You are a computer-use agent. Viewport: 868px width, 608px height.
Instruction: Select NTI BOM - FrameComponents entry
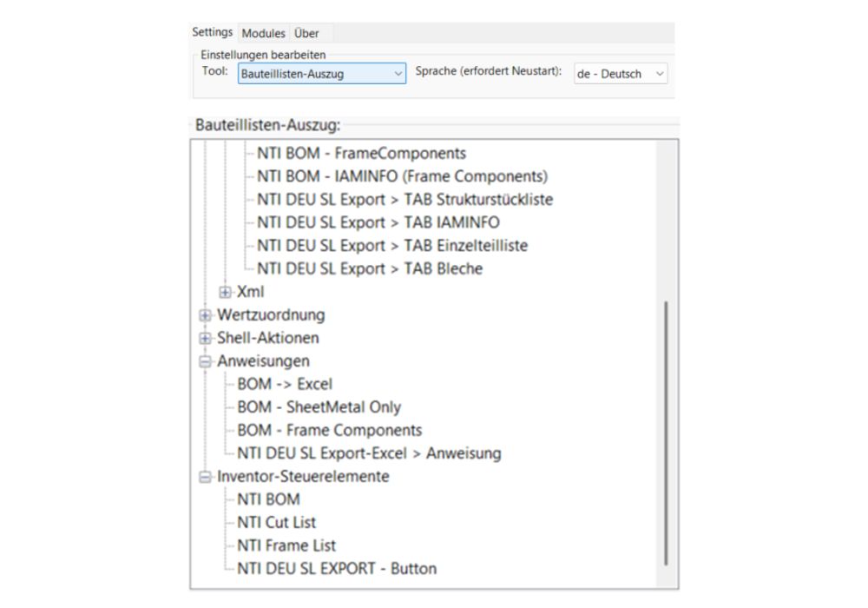(x=361, y=153)
